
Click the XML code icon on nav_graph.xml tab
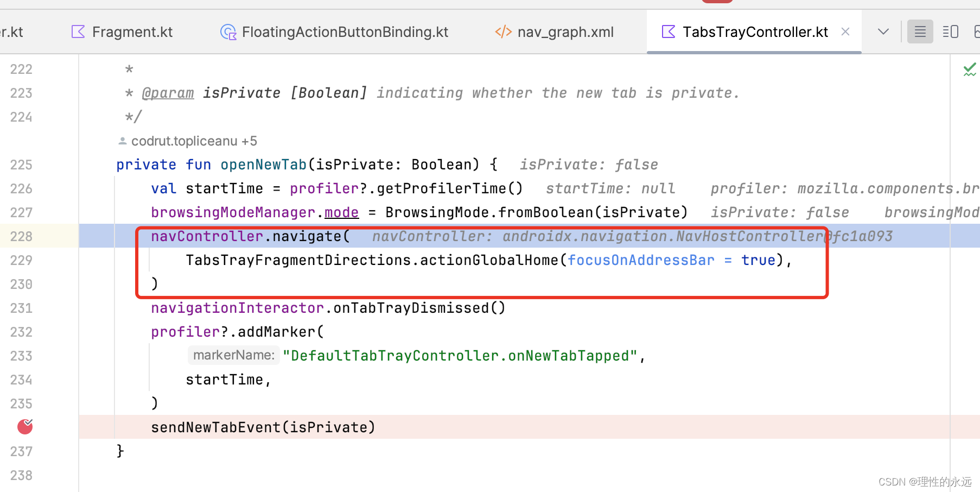coord(502,31)
